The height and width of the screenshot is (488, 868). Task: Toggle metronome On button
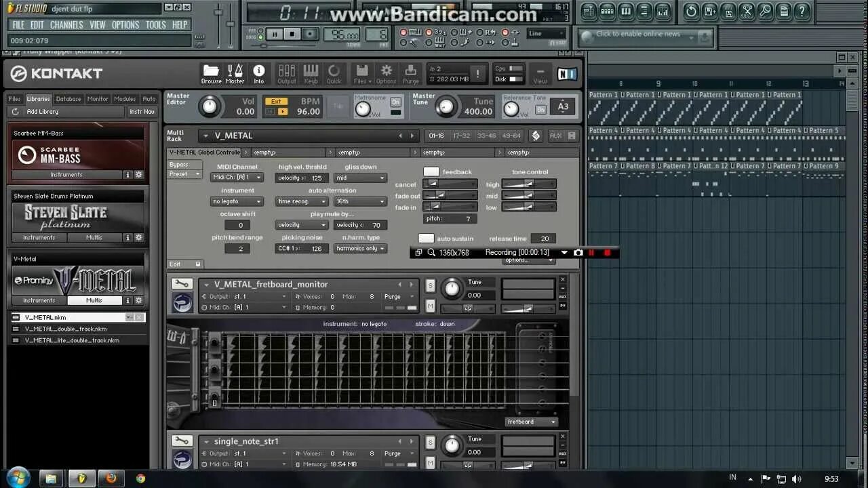click(395, 102)
